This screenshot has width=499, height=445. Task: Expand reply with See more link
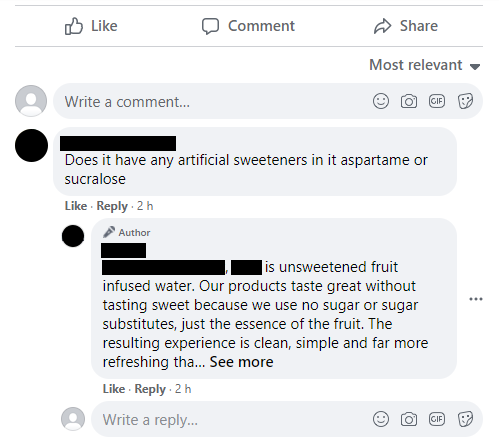click(x=241, y=362)
